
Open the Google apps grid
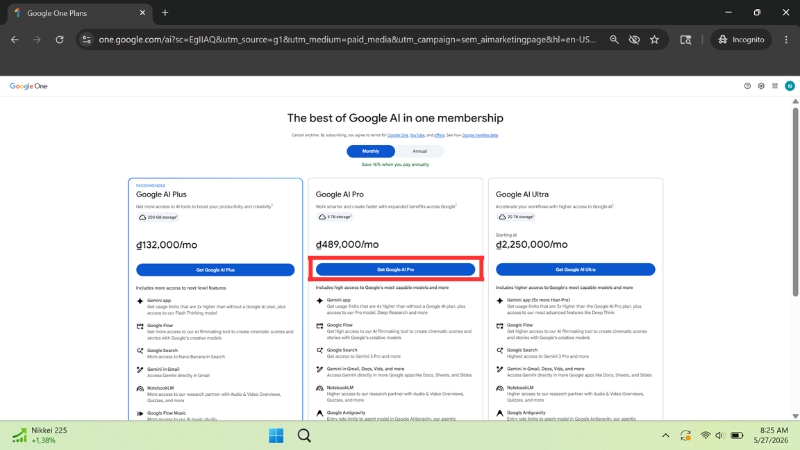pyautogui.click(x=774, y=86)
